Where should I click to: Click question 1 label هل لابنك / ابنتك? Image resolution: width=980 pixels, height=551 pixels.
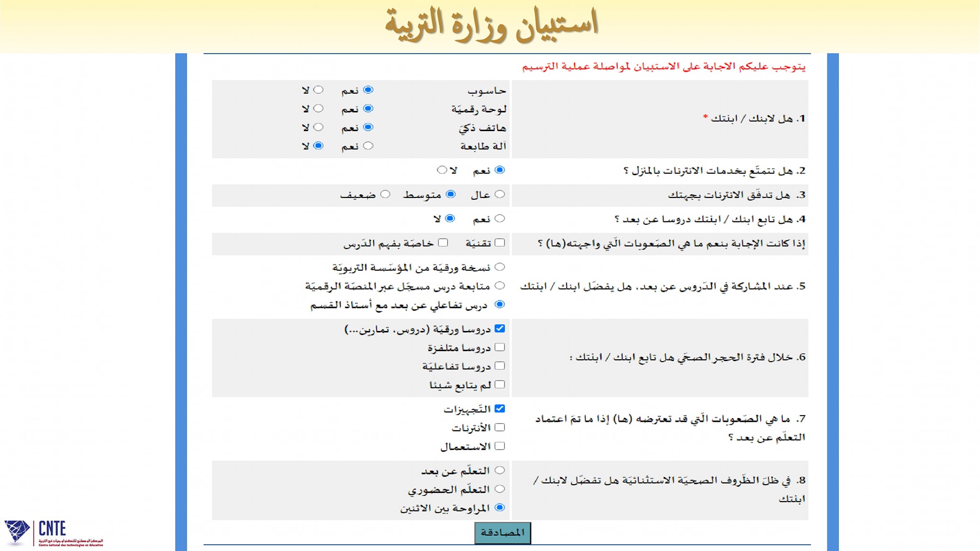754,118
